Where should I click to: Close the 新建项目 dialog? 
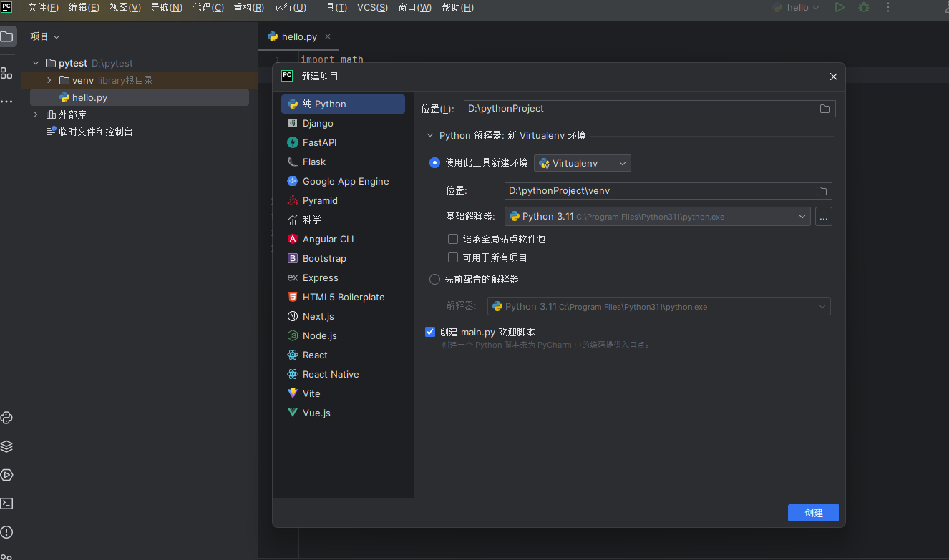click(833, 77)
